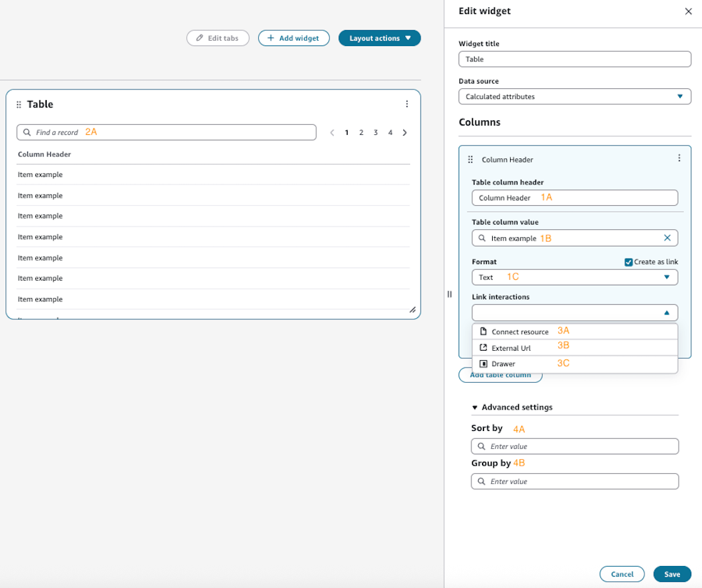702x588 pixels.
Task: Click the magnifying glass in the Find a record field
Action: click(x=27, y=132)
